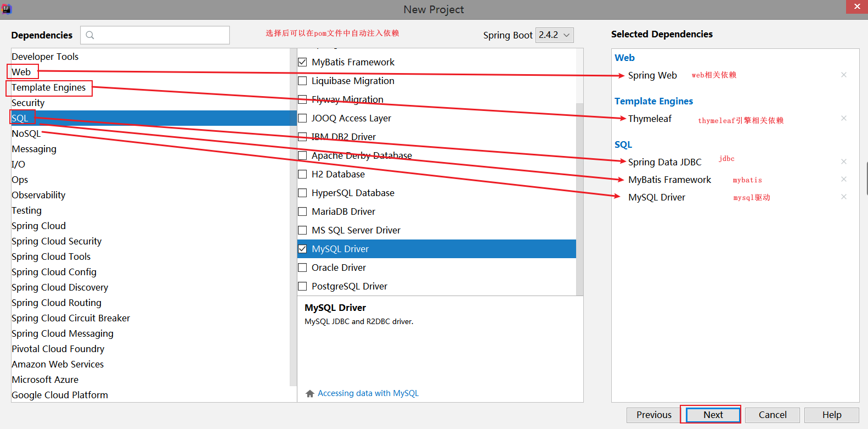The height and width of the screenshot is (429, 868).
Task: Check IBM DB2 Driver checkbox
Action: (302, 137)
